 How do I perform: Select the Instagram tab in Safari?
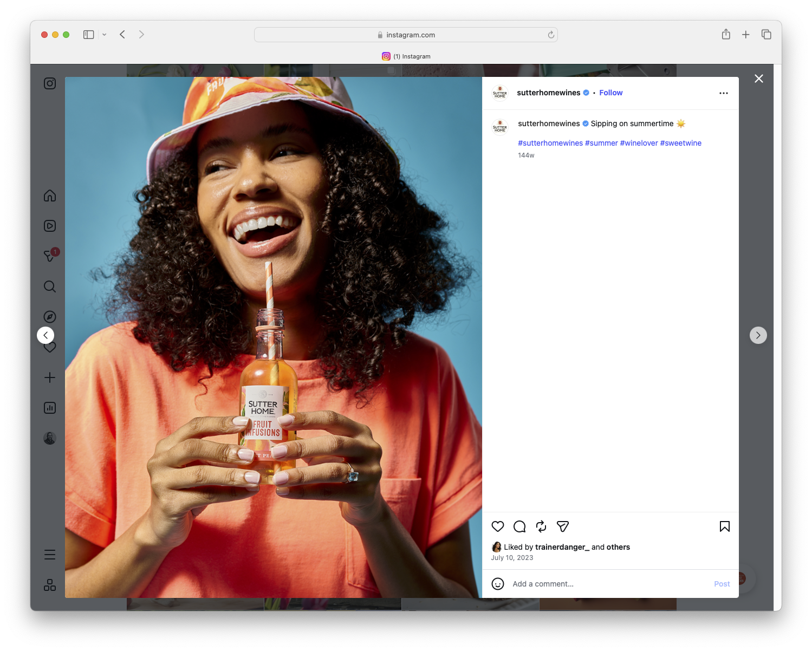point(406,56)
